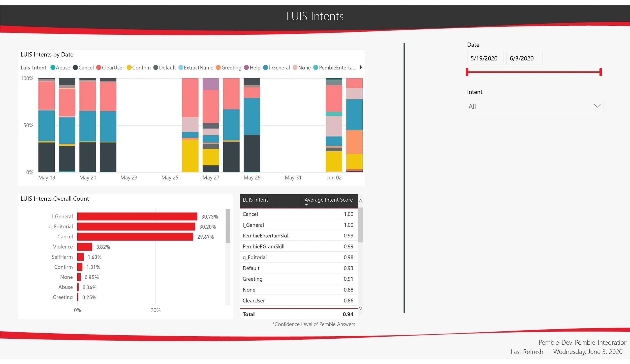Select the Cancel bar at 29.67%
This screenshot has width=630, height=364.
(135, 237)
